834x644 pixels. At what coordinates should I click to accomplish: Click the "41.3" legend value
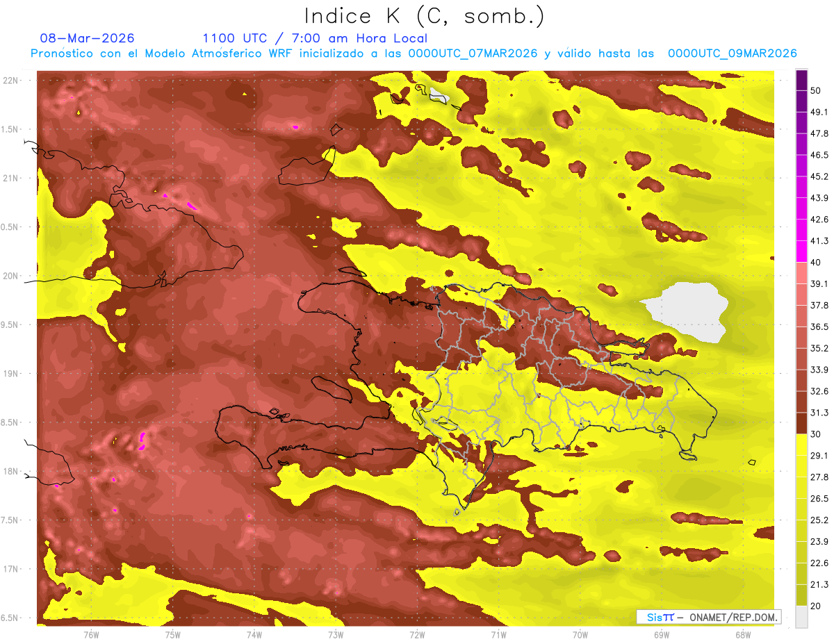coord(819,241)
